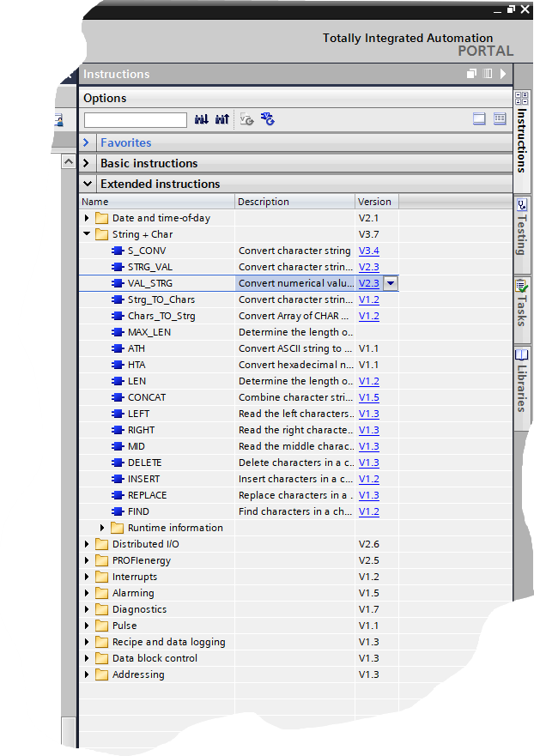Click the Options header label
The width and height of the screenshot is (534, 756).
click(105, 98)
